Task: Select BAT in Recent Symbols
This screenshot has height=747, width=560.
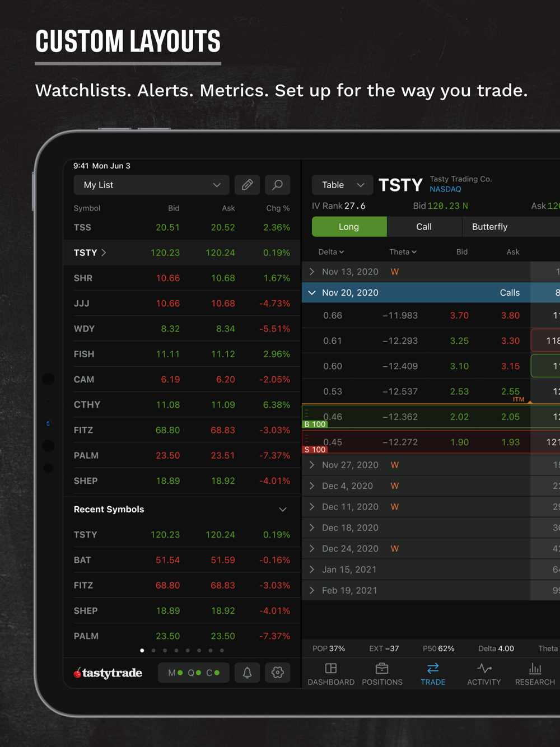Action: tap(182, 560)
